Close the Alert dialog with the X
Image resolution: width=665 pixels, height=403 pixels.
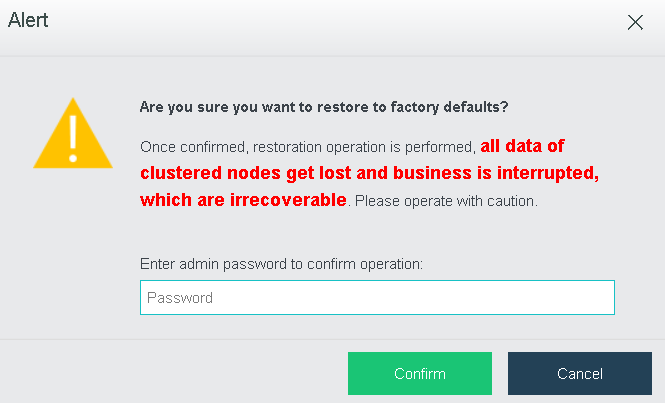(x=635, y=22)
